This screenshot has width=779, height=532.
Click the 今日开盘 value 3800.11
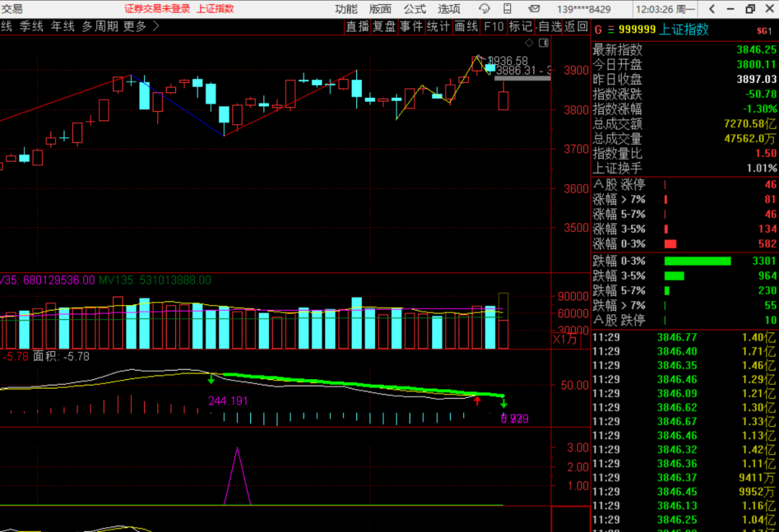coord(756,65)
